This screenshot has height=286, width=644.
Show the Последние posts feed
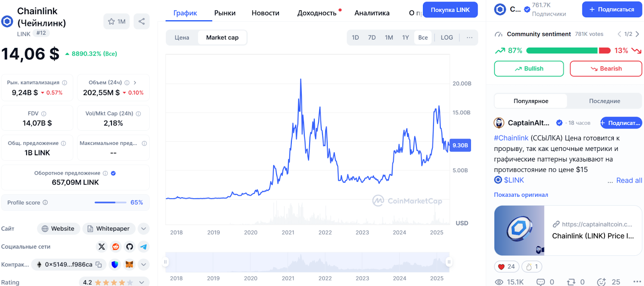point(605,101)
